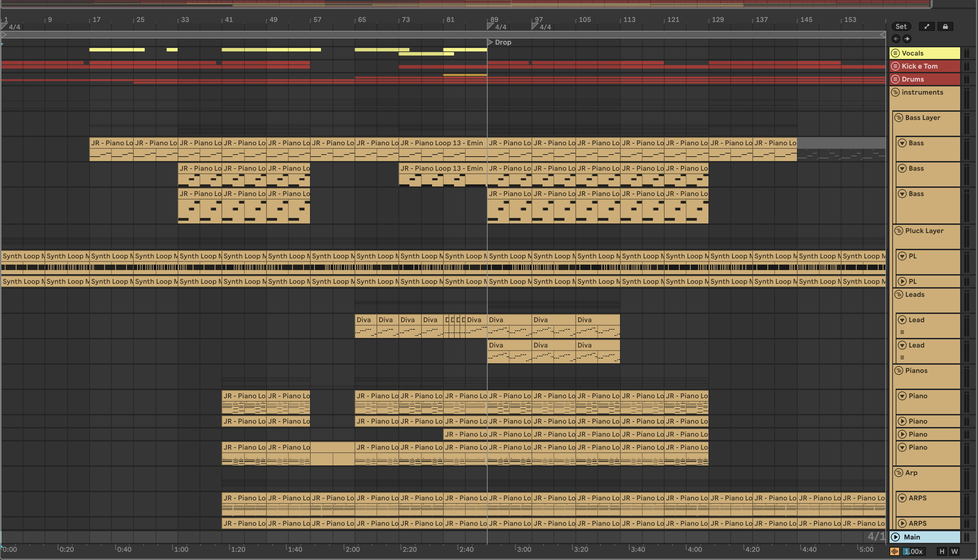
Task: Show take lanes icon on lower Lead track
Action: point(902,358)
